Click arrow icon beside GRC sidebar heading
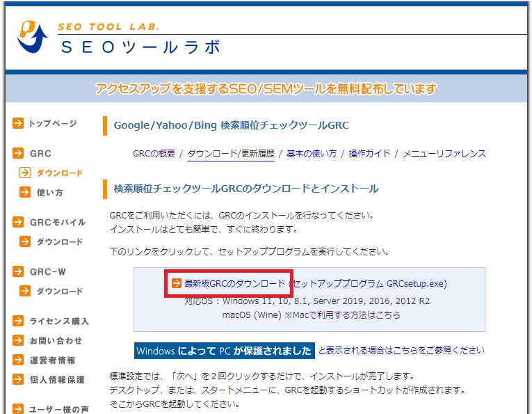Image resolution: width=532 pixels, height=414 pixels. pyautogui.click(x=18, y=153)
